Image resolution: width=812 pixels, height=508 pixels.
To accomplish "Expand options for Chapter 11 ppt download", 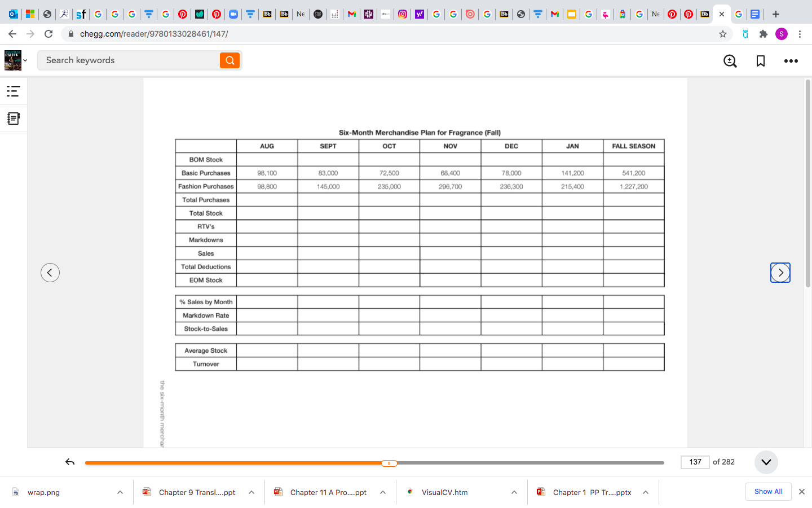I will (x=383, y=492).
